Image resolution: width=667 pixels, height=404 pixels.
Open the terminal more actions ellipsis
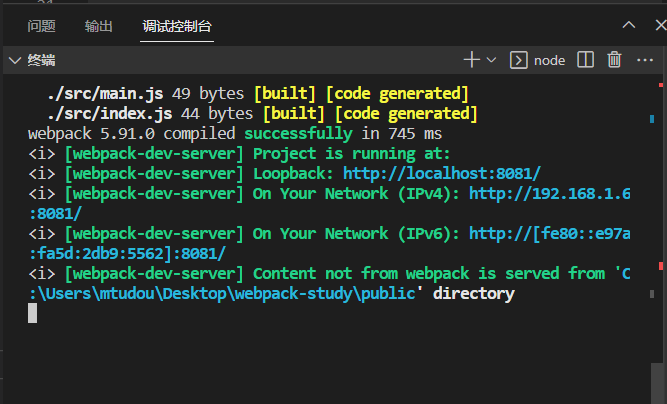(x=643, y=60)
